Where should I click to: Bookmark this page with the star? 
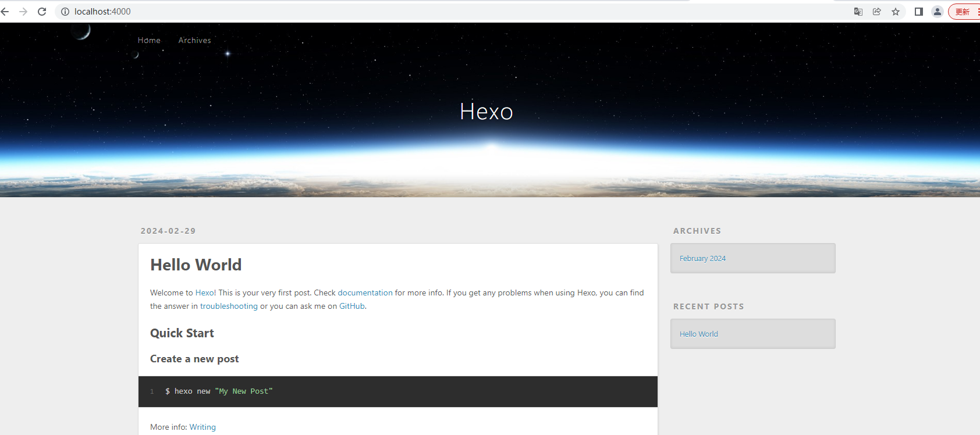[896, 12]
